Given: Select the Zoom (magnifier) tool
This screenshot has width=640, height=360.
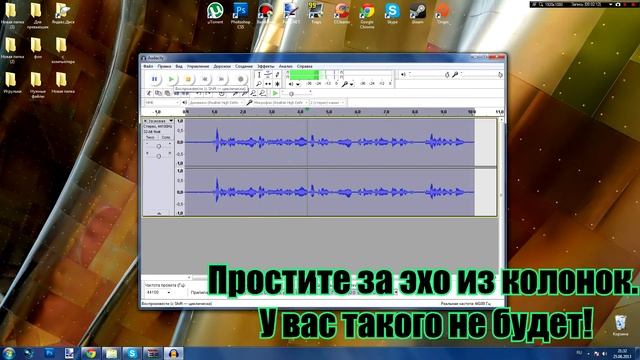Looking at the screenshot, I should (x=259, y=84).
